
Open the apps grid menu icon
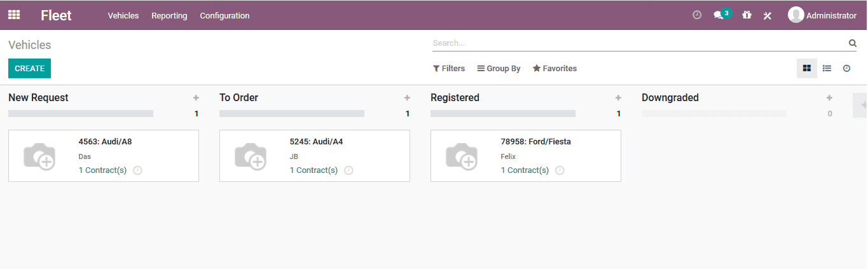(x=14, y=15)
